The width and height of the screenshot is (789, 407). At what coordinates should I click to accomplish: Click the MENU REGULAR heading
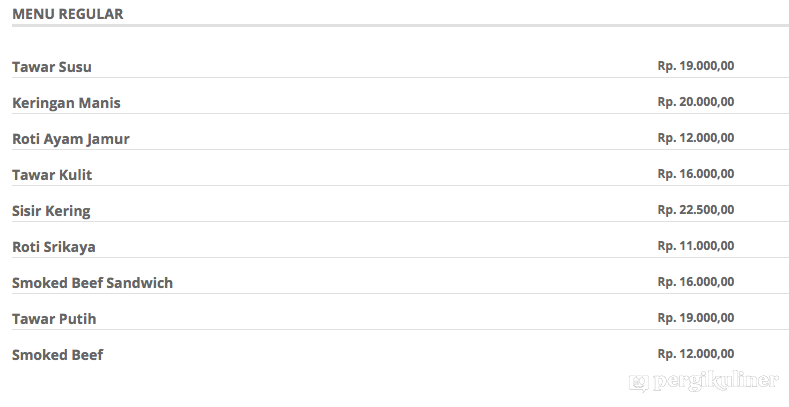67,14
